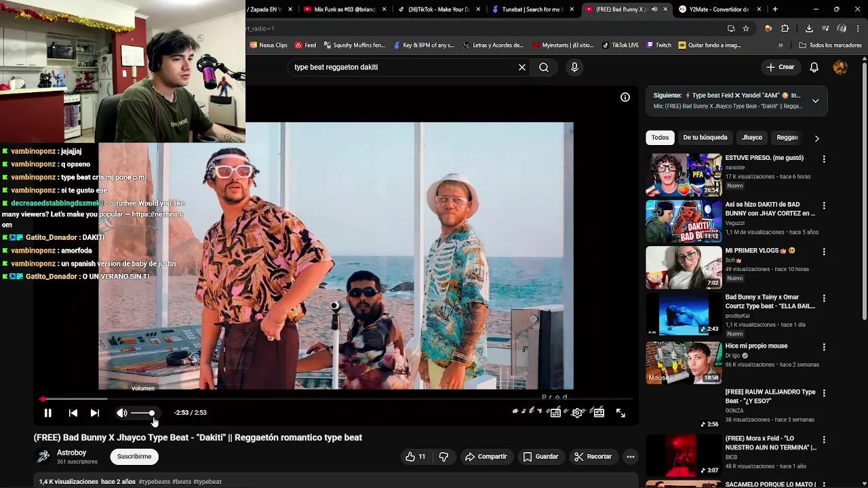This screenshot has height=488, width=868.
Task: Open YouTube notifications bell
Action: 814,67
